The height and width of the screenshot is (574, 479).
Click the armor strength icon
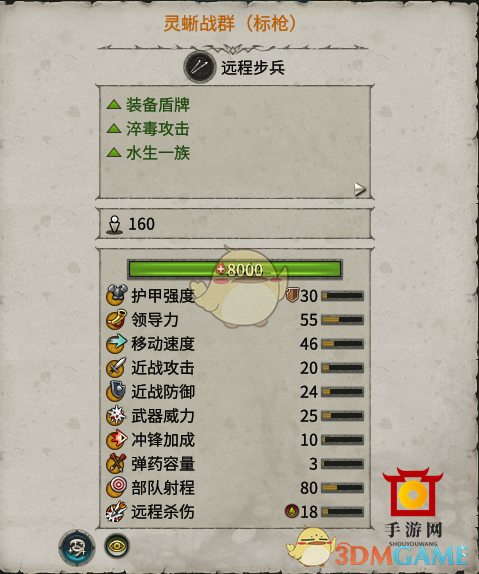coord(117,295)
